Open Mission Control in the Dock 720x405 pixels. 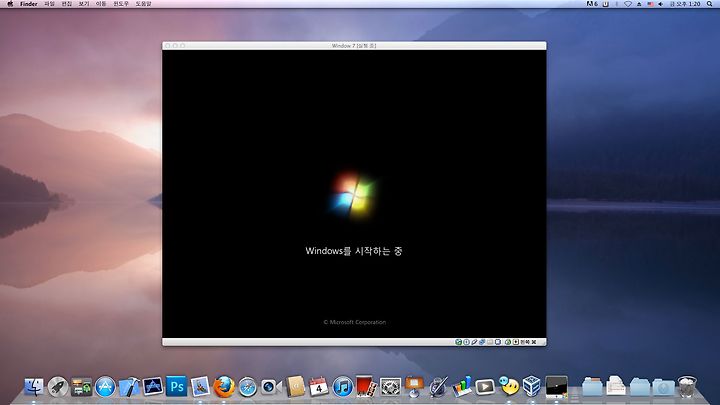82,387
